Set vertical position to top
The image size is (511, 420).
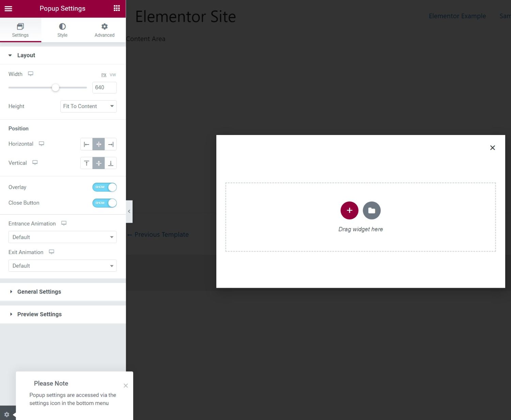(87, 163)
